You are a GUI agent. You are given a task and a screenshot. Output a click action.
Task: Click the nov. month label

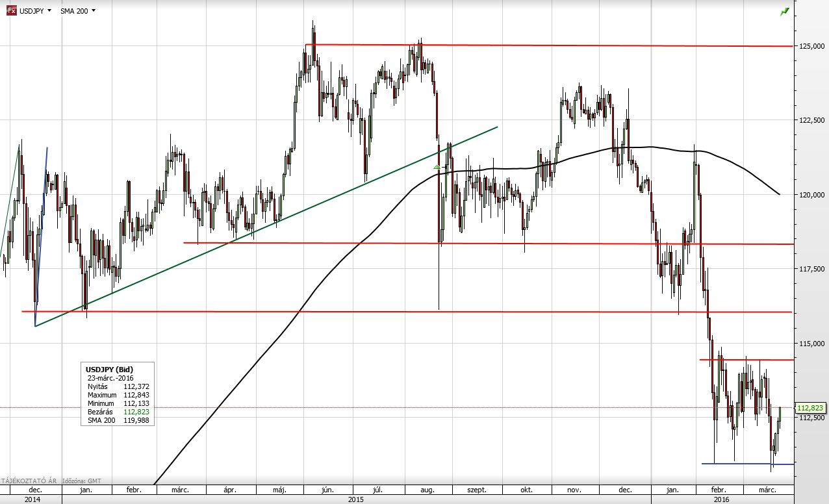click(575, 490)
